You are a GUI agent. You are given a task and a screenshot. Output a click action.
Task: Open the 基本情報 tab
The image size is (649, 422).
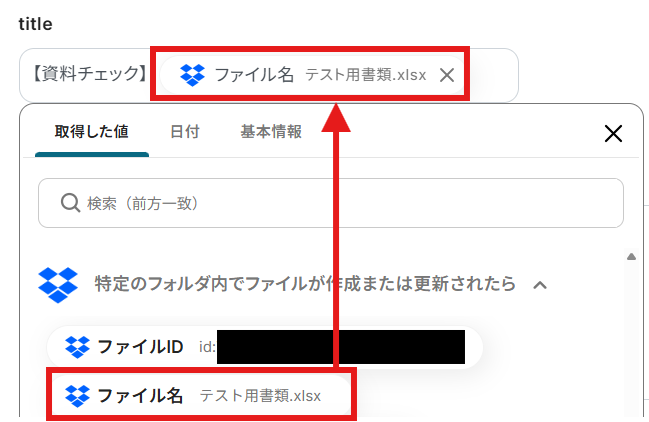271,132
